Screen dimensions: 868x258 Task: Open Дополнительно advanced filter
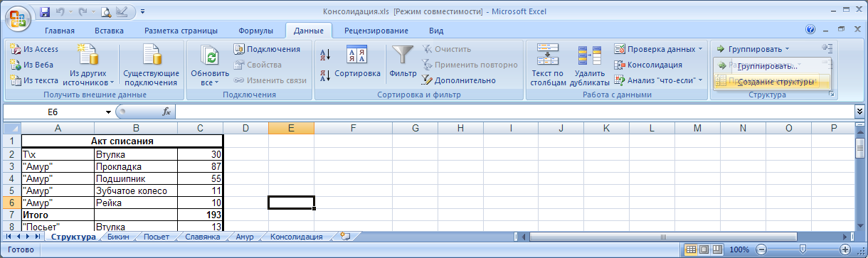(x=458, y=80)
